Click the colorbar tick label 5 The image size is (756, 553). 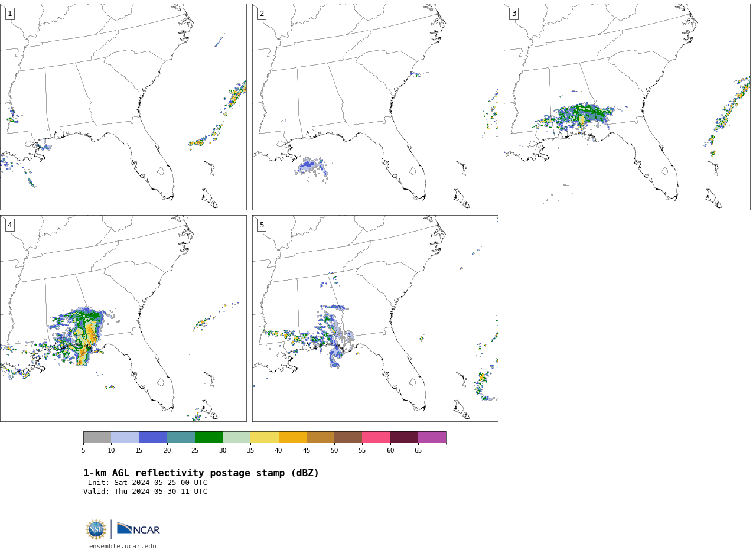(x=83, y=451)
